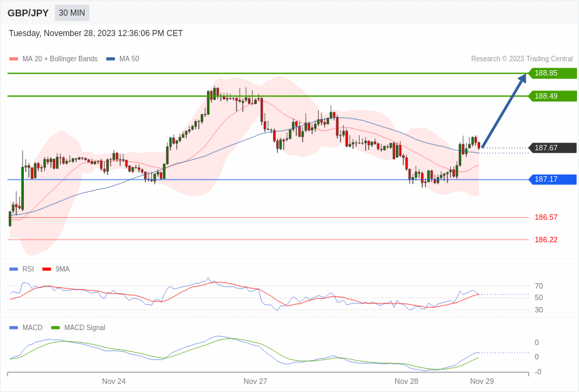Click the Research © 2023 Trading Central credit
The height and width of the screenshot is (392, 579).
pos(522,59)
